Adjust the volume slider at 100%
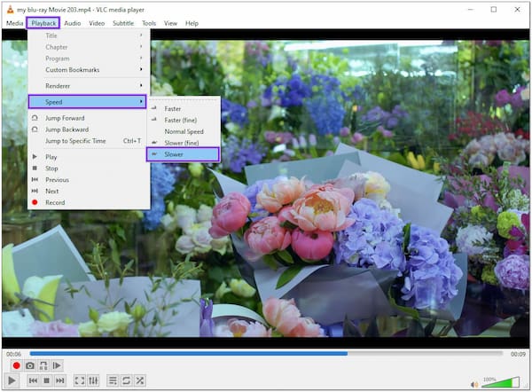This screenshot has width=532, height=392. pyautogui.click(x=501, y=382)
